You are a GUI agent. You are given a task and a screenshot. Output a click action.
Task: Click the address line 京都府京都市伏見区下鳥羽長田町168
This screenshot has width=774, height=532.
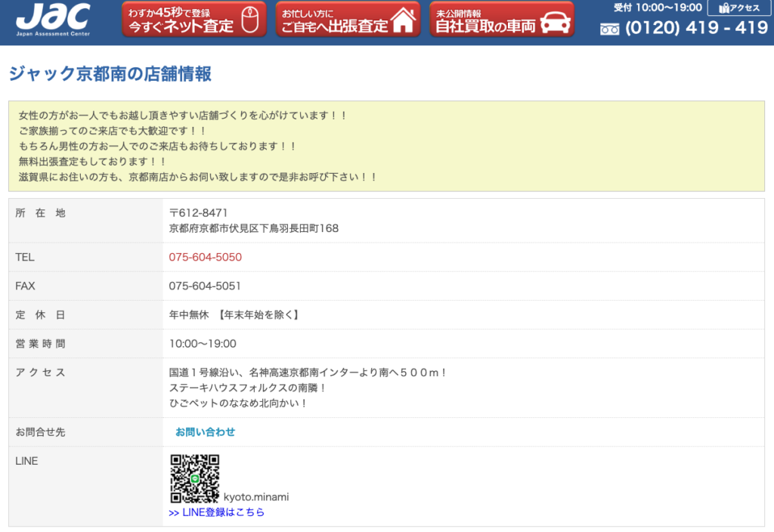tap(253, 228)
